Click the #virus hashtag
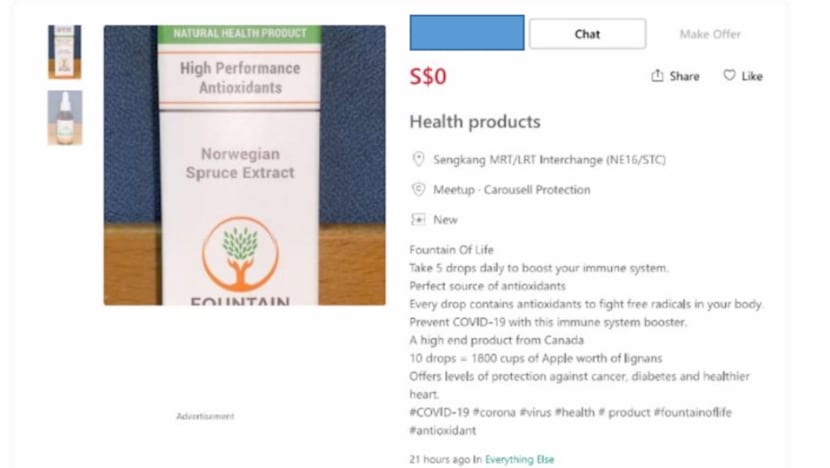The width and height of the screenshot is (830, 468). [x=538, y=412]
